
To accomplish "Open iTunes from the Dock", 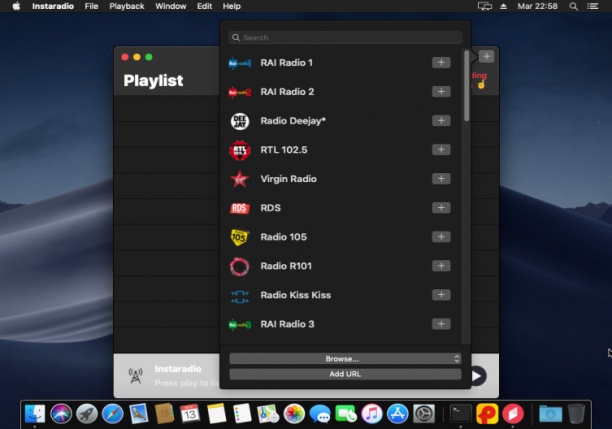I will point(372,414).
